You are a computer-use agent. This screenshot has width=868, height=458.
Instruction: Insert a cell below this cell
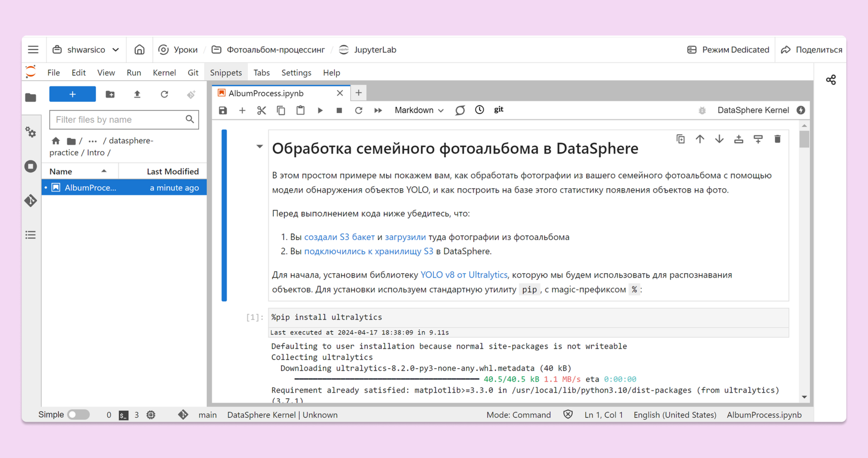tap(758, 139)
